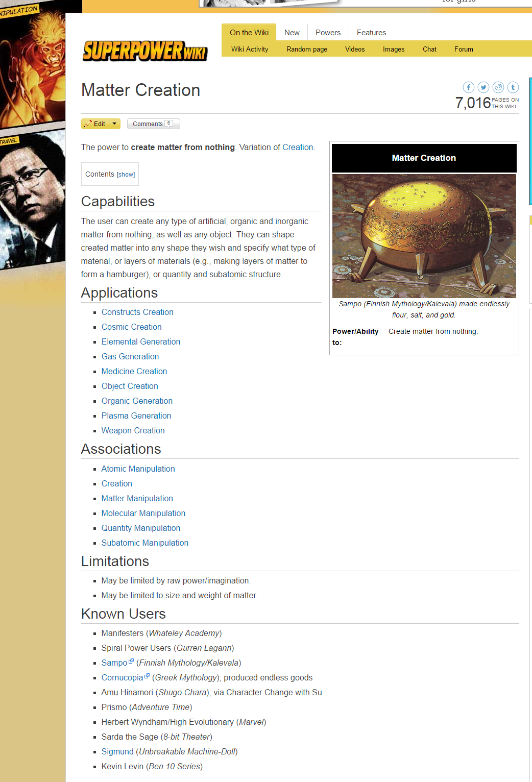Click 'Kevin Levin (Ben 10 Series)' entry
Screen dimensions: 532x782
point(152,766)
